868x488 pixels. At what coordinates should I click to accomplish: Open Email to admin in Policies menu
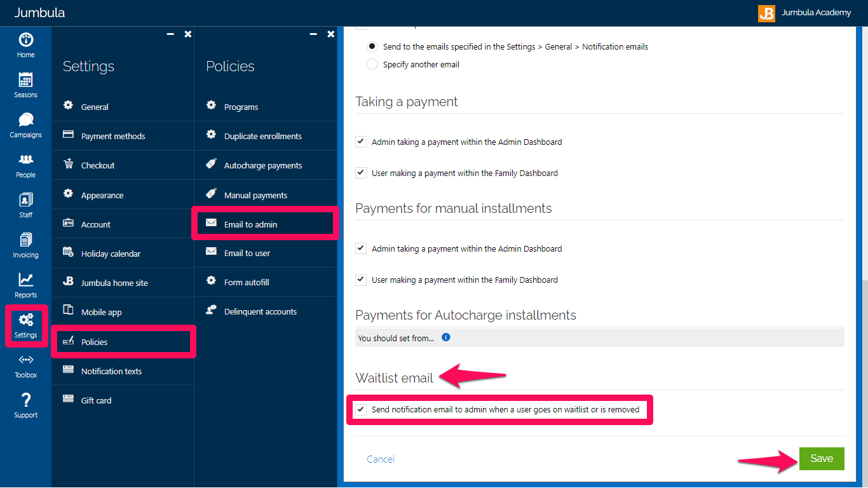click(x=266, y=224)
